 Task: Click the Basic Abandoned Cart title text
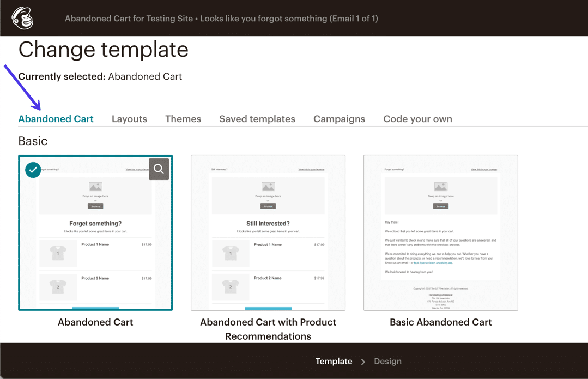[x=440, y=322]
